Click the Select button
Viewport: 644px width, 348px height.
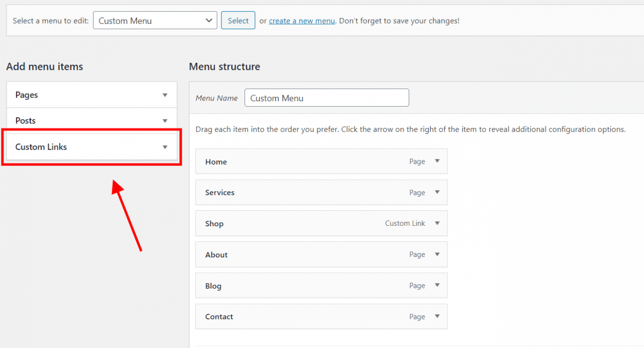pyautogui.click(x=238, y=21)
